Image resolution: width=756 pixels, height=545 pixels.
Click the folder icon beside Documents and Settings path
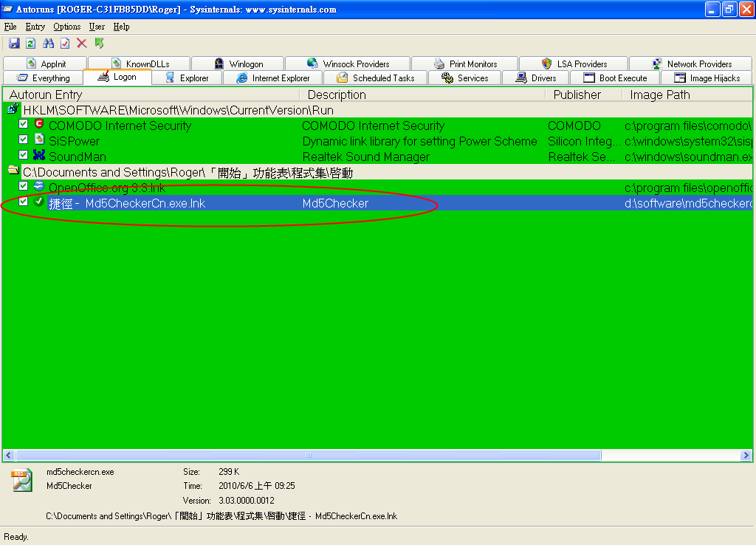(13, 171)
